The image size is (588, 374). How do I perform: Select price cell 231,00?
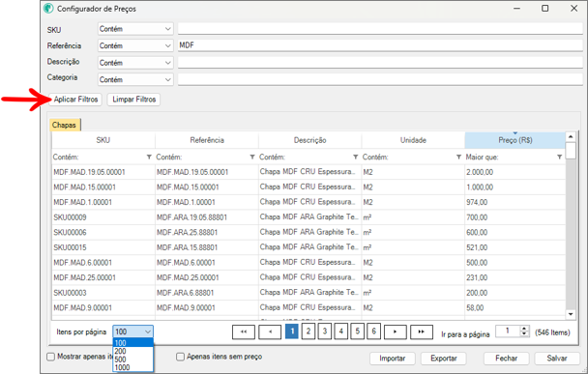point(514,277)
